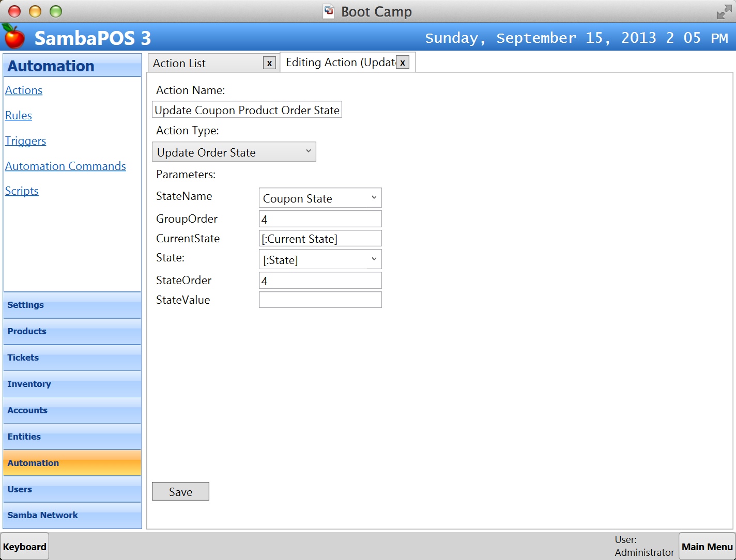Click the Save button

pos(180,492)
